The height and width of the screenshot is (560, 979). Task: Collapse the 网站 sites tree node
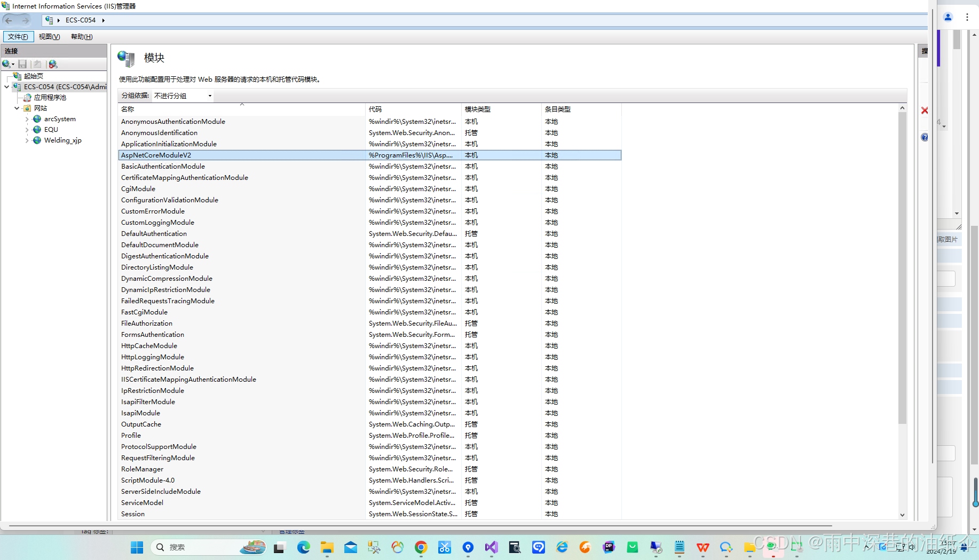[x=17, y=108]
